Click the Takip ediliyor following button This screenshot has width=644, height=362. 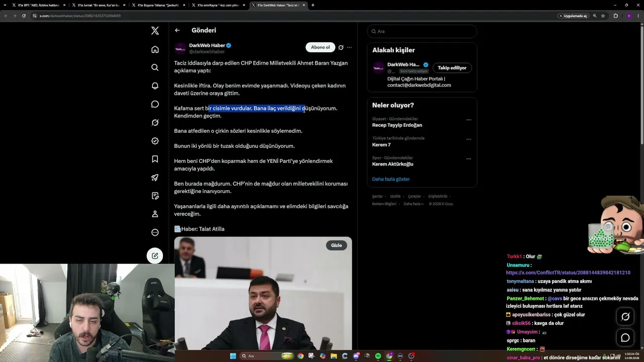click(x=452, y=68)
